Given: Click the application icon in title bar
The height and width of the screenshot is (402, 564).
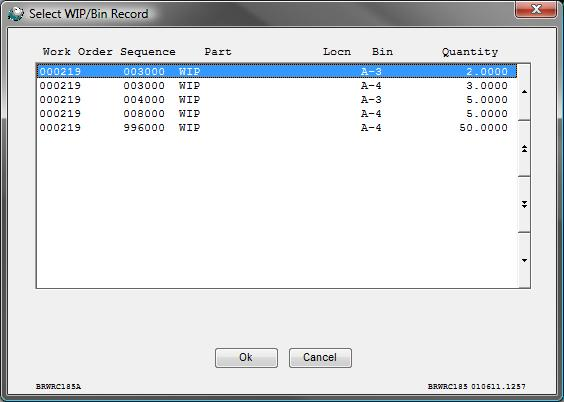Looking at the screenshot, I should [15, 14].
